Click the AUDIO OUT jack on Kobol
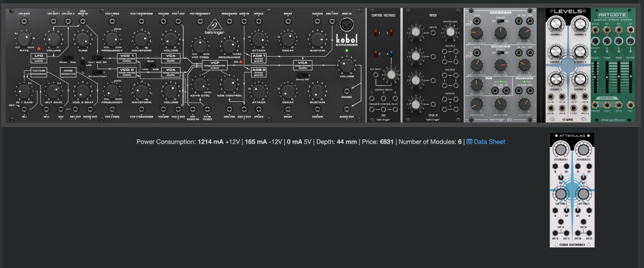 point(347,109)
